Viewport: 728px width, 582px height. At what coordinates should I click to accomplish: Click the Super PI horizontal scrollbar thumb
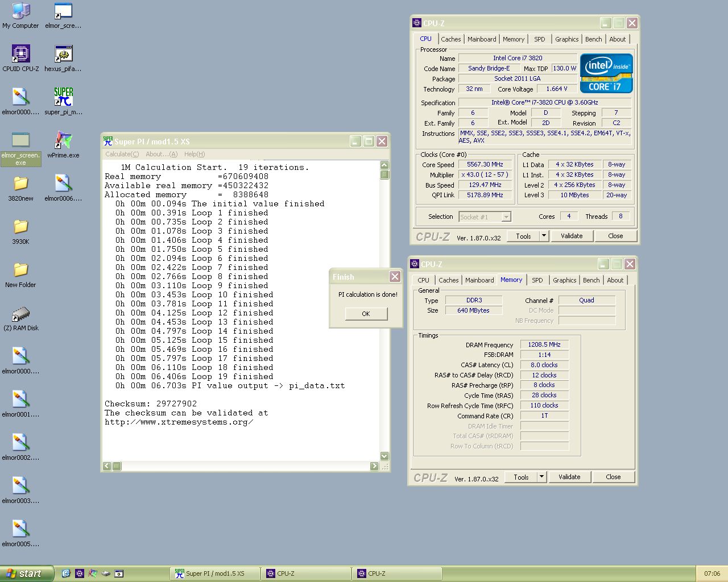(x=117, y=466)
